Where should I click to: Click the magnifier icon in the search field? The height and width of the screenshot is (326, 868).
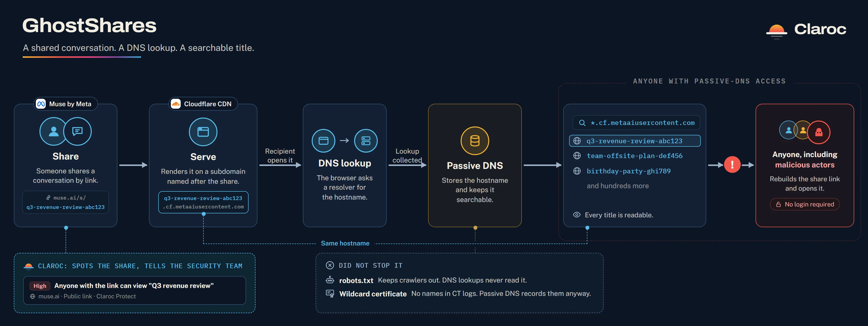point(582,123)
